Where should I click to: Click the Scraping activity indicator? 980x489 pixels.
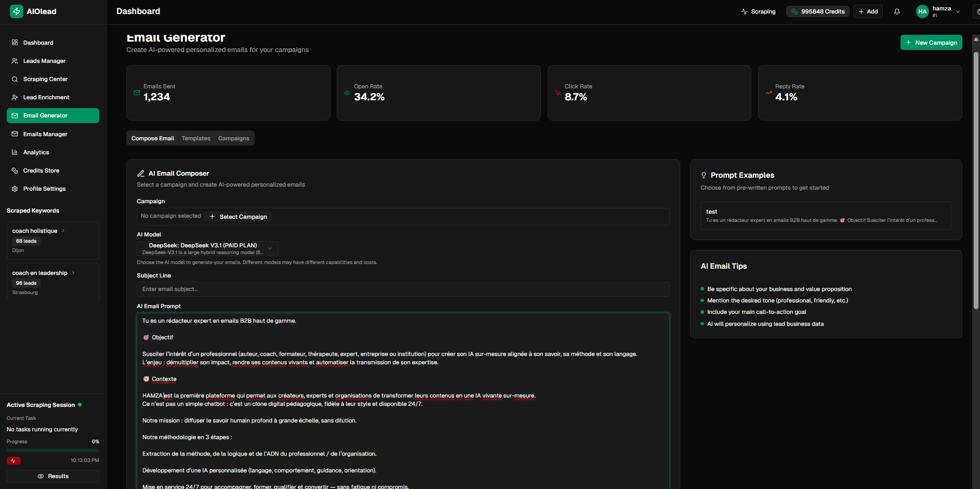758,11
